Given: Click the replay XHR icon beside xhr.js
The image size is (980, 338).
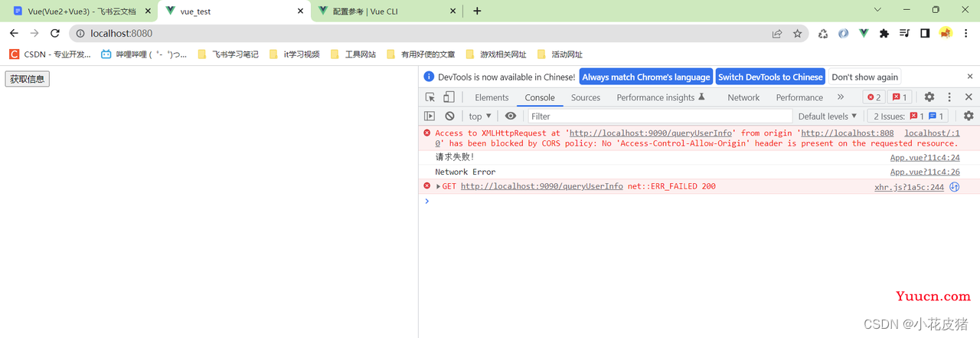Looking at the screenshot, I should [955, 186].
